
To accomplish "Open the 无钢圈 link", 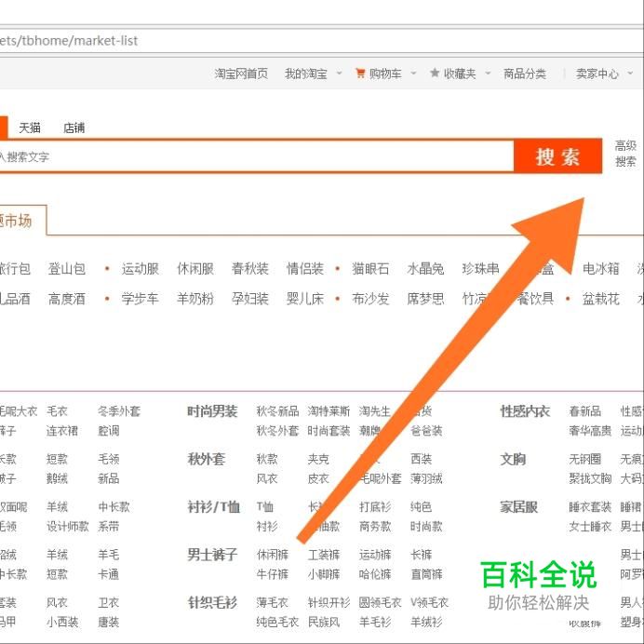I will point(584,459).
